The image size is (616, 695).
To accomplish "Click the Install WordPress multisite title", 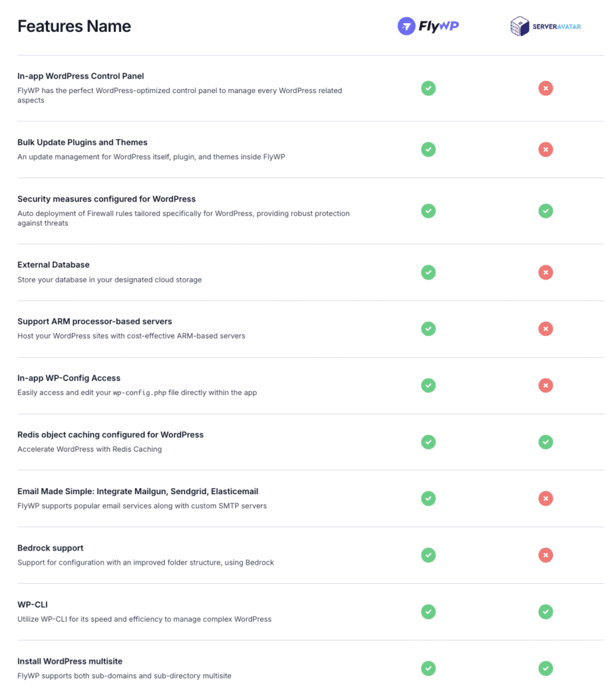I will coord(70,661).
